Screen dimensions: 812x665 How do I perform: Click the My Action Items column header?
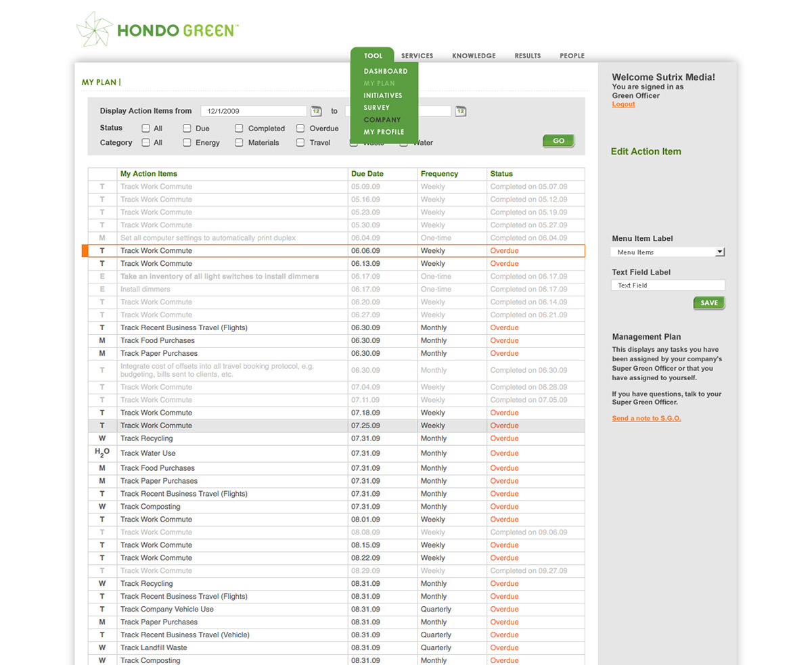(x=149, y=174)
